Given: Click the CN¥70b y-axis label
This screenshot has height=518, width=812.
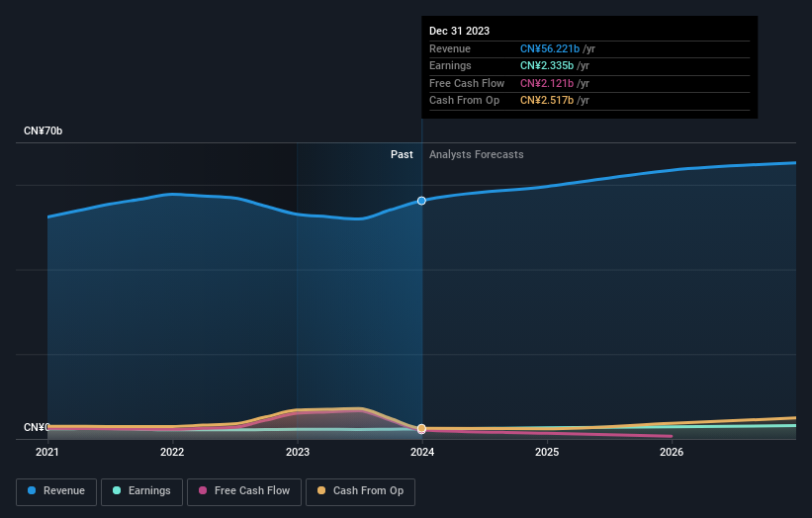Looking at the screenshot, I should pos(43,130).
